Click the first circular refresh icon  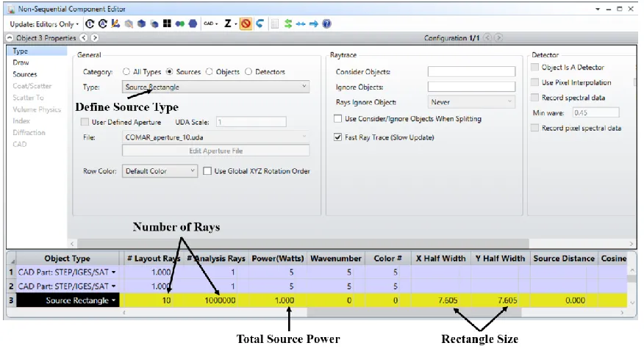90,24
